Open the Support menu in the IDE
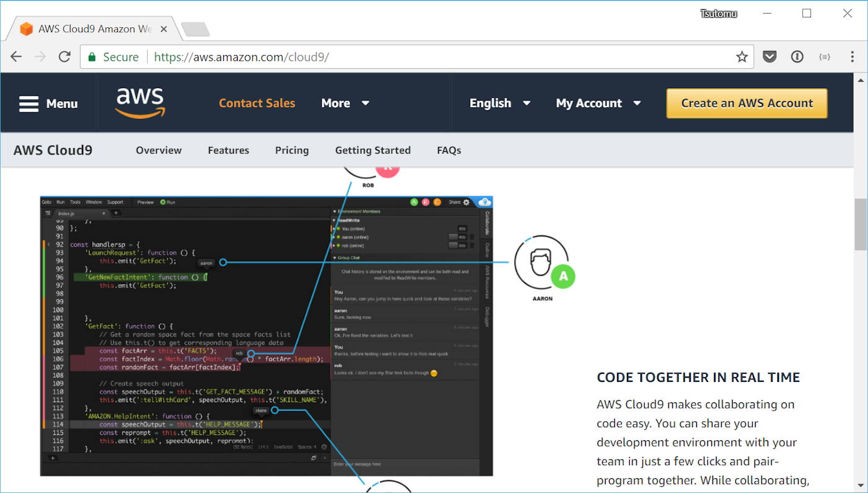The image size is (868, 493). click(115, 202)
